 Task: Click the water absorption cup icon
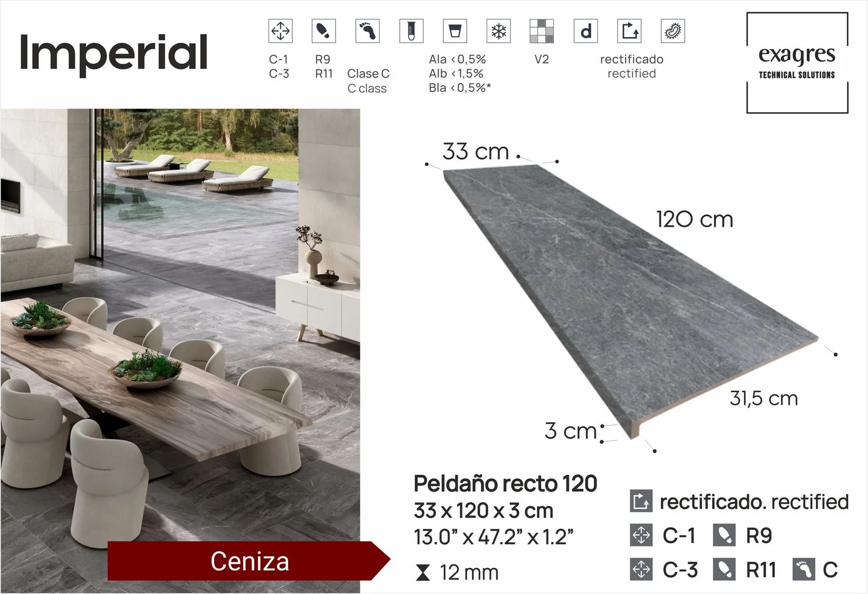click(x=455, y=31)
